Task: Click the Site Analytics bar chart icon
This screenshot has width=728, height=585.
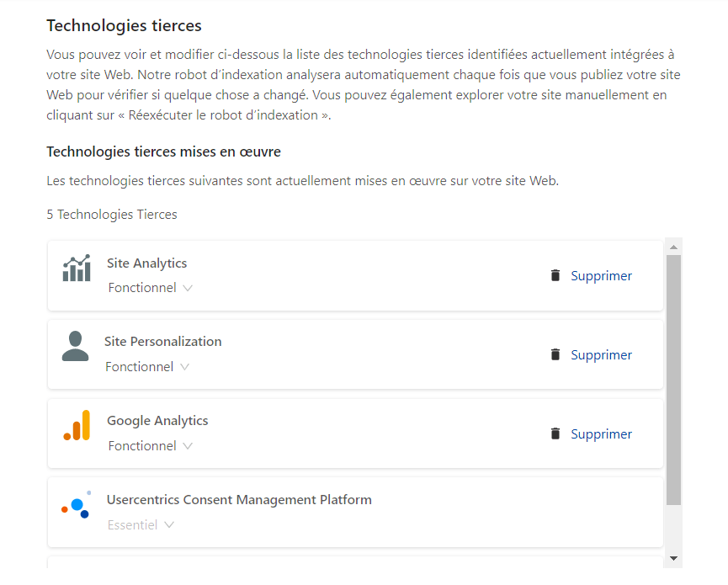Action: pos(77,268)
